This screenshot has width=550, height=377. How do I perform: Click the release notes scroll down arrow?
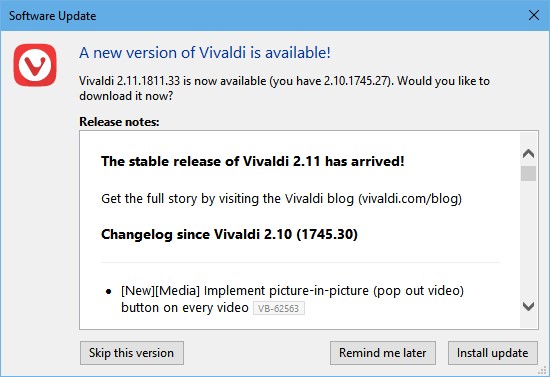pos(528,306)
